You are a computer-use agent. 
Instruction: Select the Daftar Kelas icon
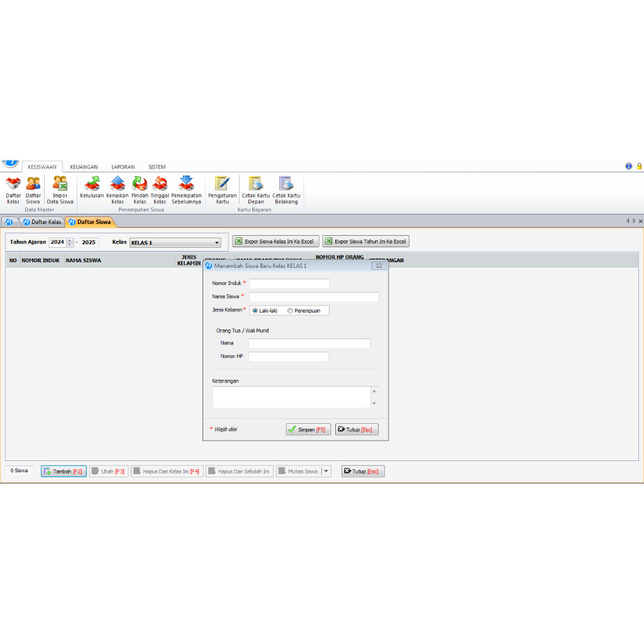pos(13,189)
